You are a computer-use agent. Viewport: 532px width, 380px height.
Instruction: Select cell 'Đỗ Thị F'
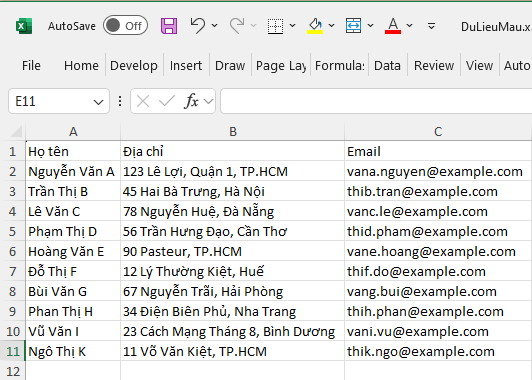[x=73, y=271]
